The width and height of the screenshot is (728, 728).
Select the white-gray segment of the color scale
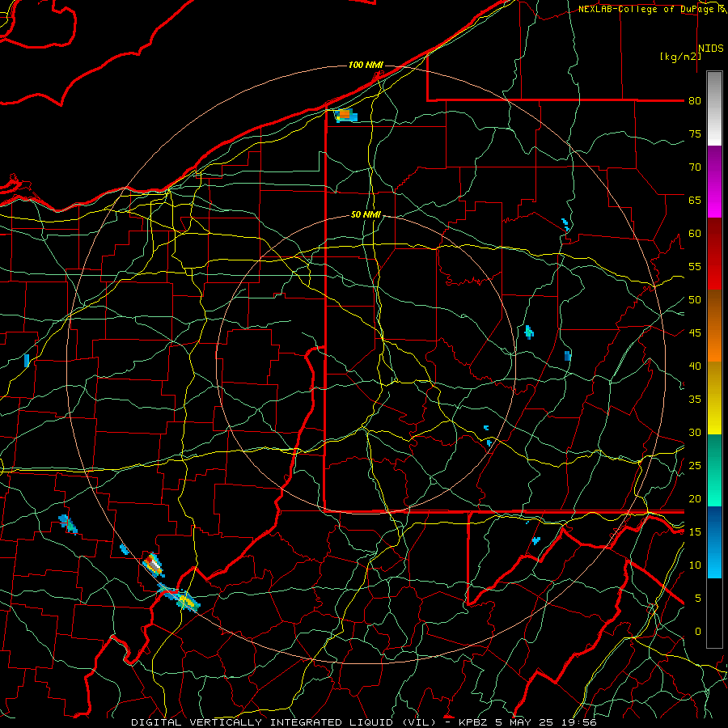click(714, 108)
